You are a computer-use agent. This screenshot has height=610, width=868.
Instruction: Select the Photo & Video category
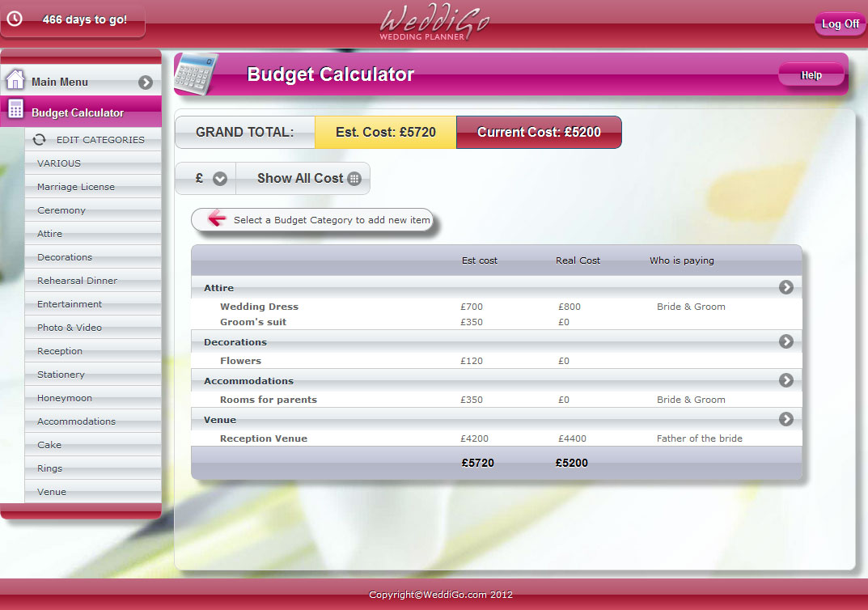click(x=93, y=327)
